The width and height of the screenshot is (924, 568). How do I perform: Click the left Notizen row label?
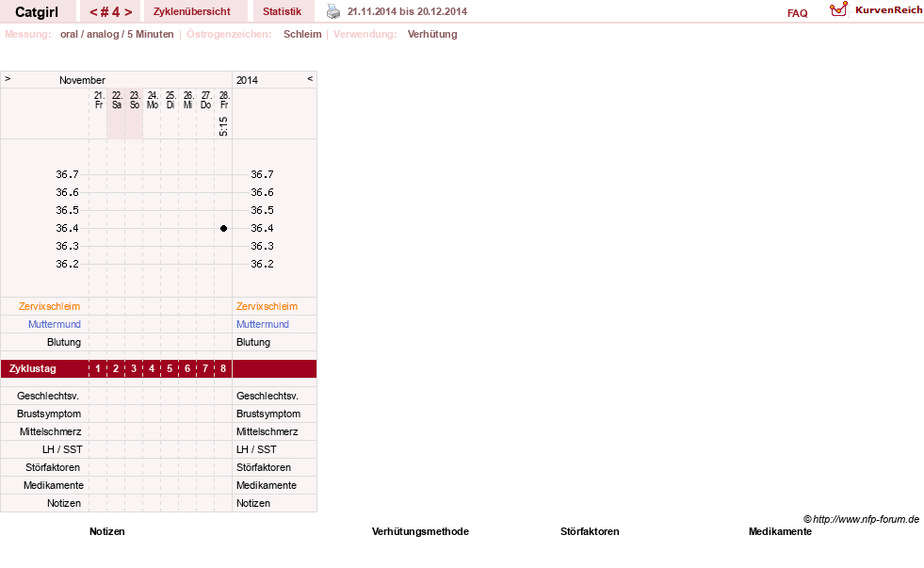tap(64, 503)
